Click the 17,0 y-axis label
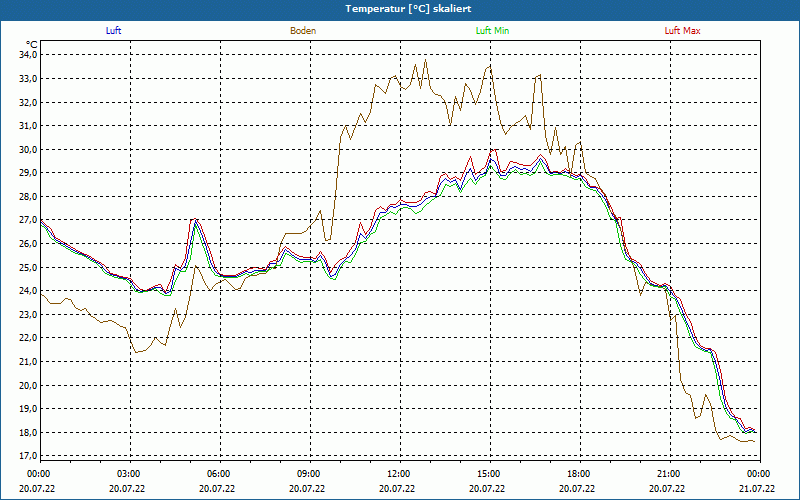Viewport: 800px width, 500px height. point(28,456)
